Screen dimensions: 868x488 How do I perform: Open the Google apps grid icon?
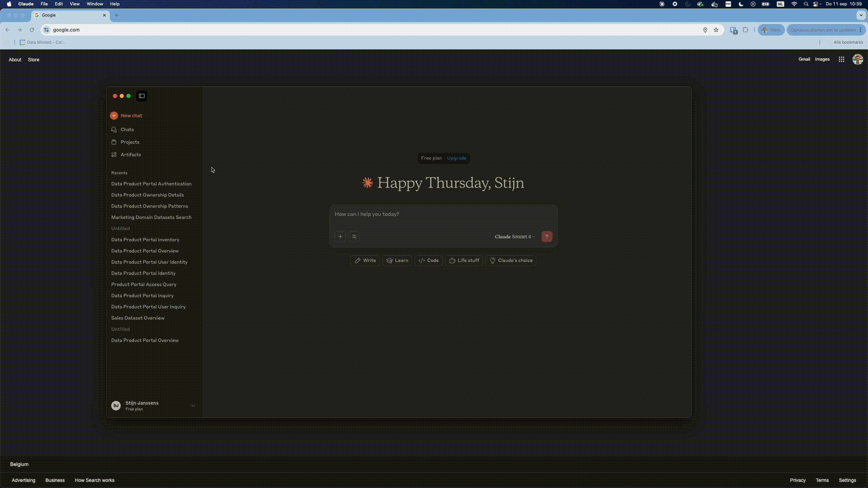[841, 59]
